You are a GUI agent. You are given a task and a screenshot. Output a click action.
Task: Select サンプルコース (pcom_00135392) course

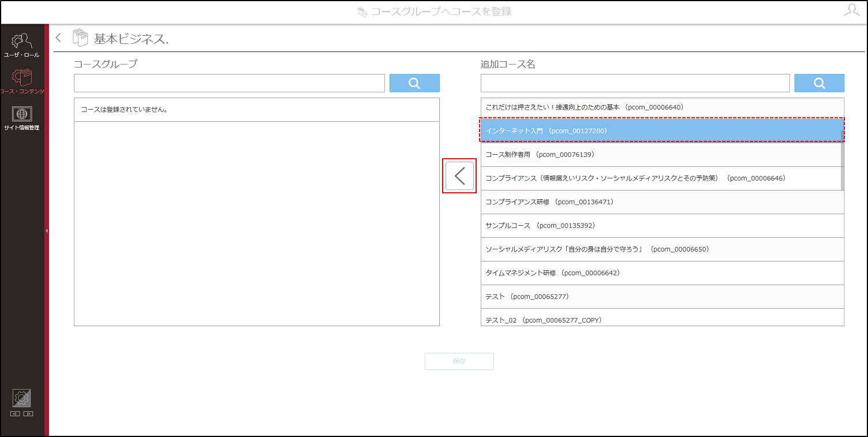point(662,226)
